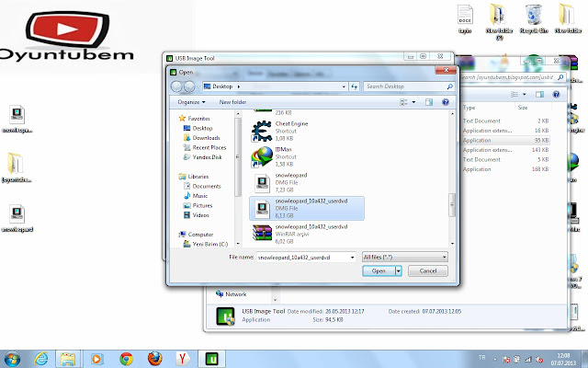Launch Firefox from taskbar
The width and height of the screenshot is (588, 368).
154,359
